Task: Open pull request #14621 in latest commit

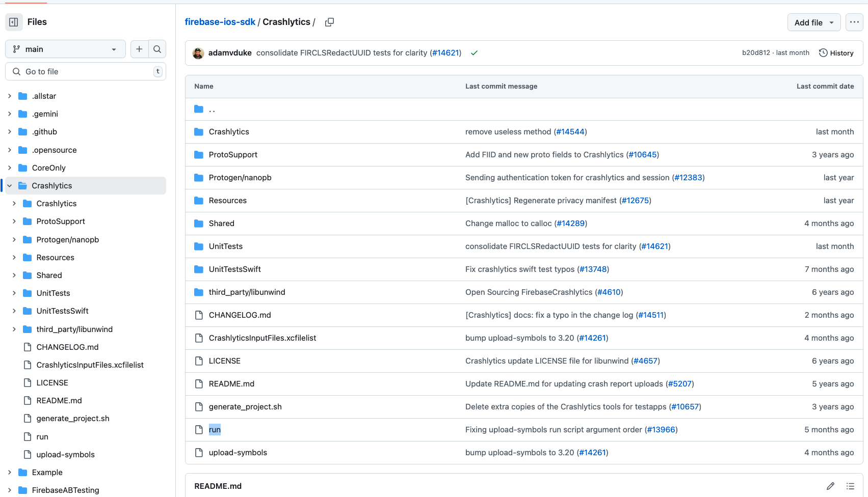Action: 445,53
